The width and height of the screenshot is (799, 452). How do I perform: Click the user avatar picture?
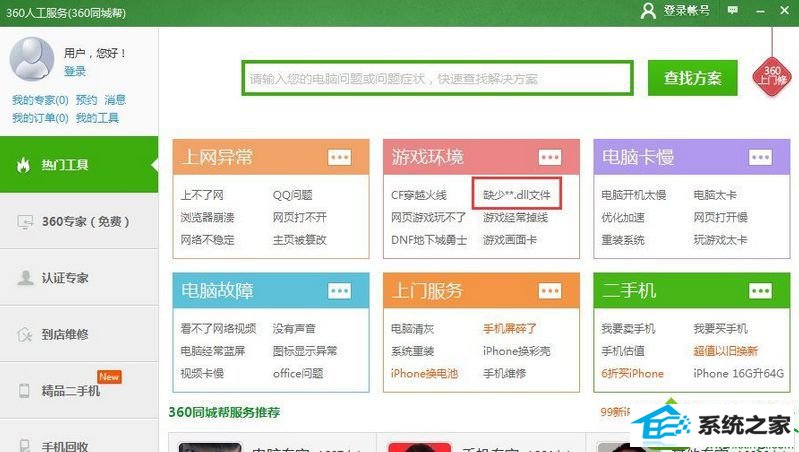[32, 59]
